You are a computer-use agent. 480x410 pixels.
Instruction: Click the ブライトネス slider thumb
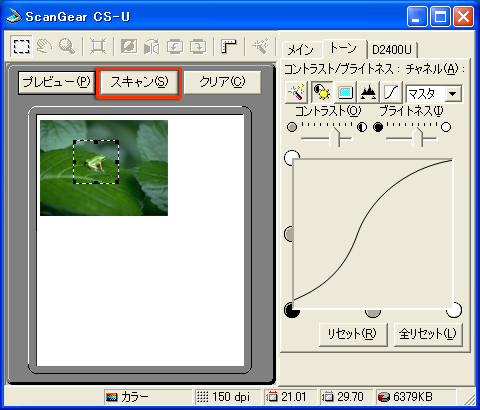pyautogui.click(x=418, y=137)
